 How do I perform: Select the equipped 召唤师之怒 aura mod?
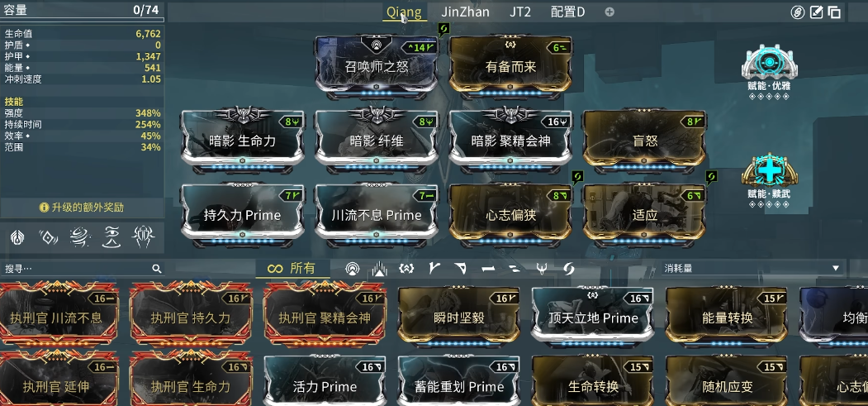[x=377, y=64]
